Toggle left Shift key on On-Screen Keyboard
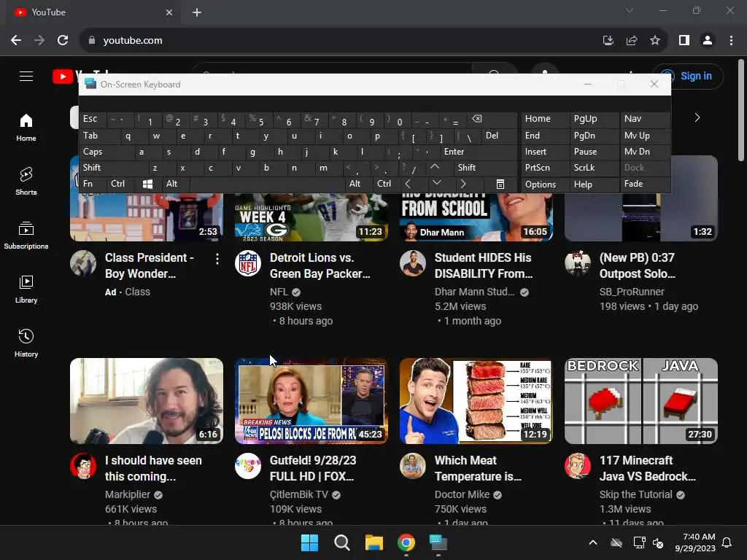 [113, 168]
